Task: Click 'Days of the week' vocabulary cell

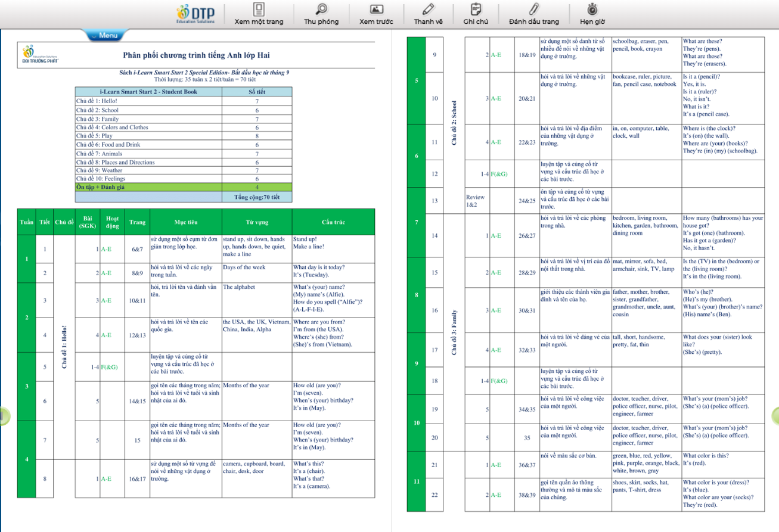Action: [257, 272]
